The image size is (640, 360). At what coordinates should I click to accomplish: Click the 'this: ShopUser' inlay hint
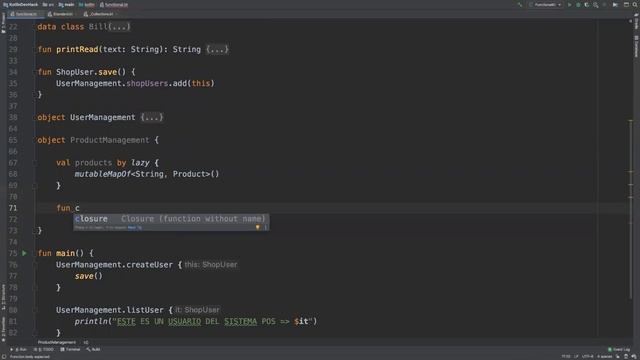[x=211, y=265]
